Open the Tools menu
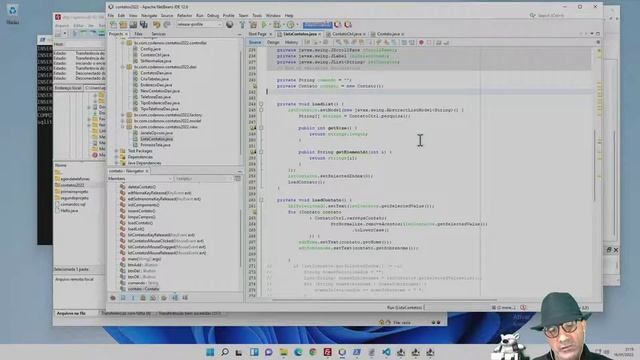Viewport: 640px width, 360px height. point(257,16)
